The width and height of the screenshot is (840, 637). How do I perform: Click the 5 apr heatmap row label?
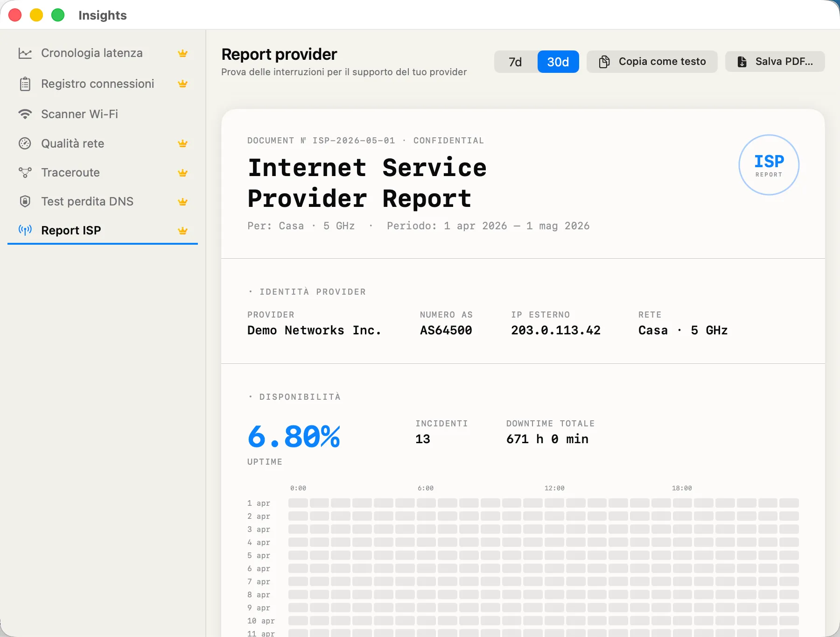pos(259,556)
